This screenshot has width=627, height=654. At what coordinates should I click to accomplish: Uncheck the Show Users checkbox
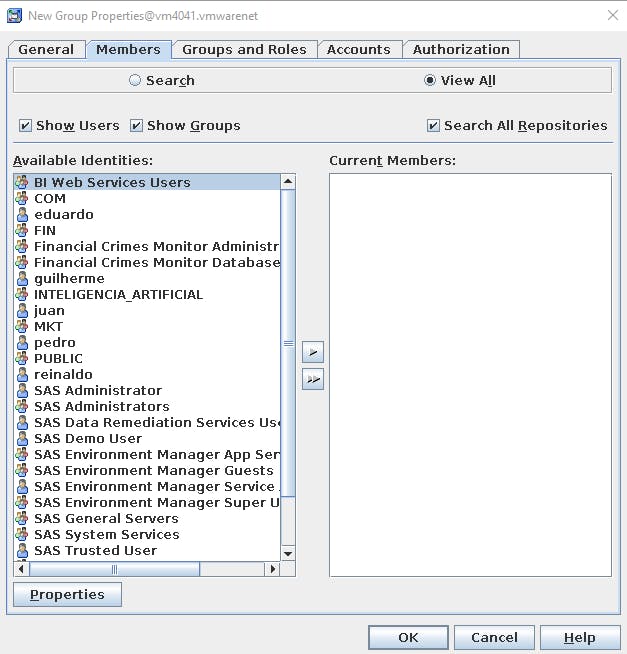tap(25, 126)
